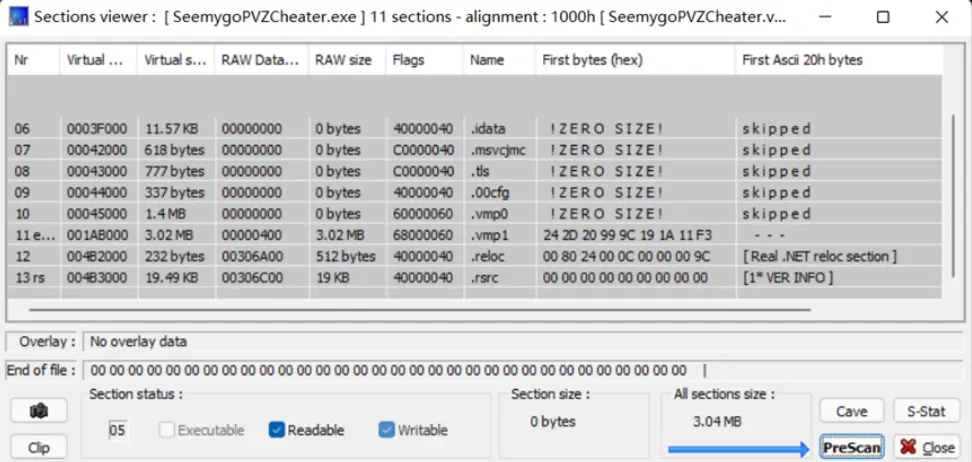Run the PreScan button
Image resolution: width=972 pixels, height=462 pixels.
click(x=851, y=446)
